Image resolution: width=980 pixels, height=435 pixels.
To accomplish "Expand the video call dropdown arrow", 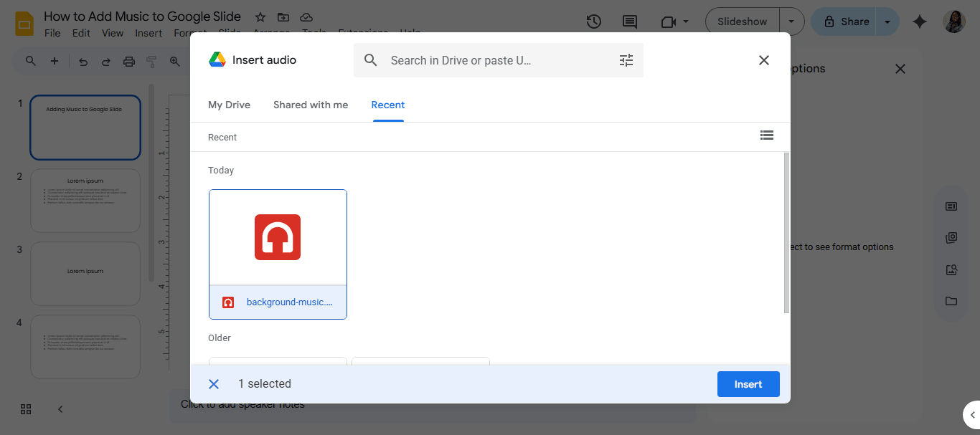I will click(686, 21).
